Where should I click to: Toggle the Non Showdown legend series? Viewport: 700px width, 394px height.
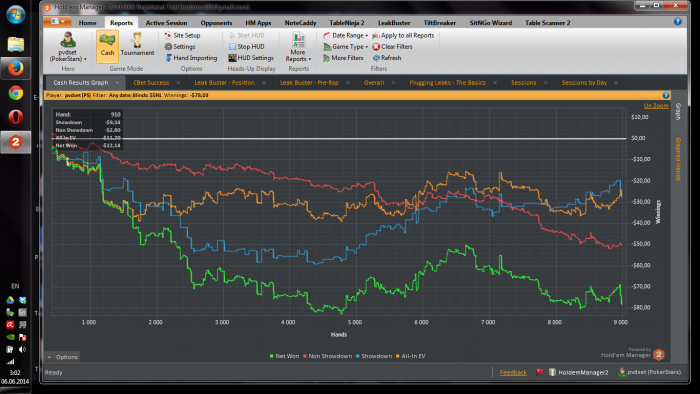[x=328, y=356]
